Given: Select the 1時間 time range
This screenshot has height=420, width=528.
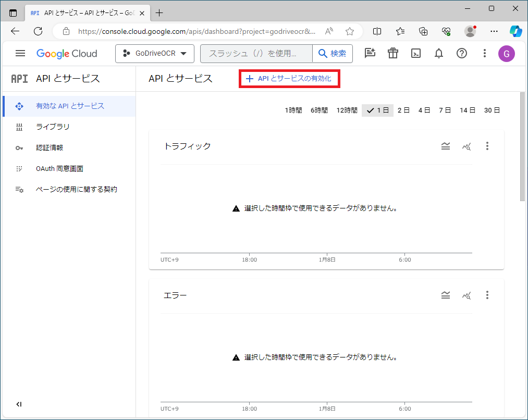Looking at the screenshot, I should (x=293, y=110).
